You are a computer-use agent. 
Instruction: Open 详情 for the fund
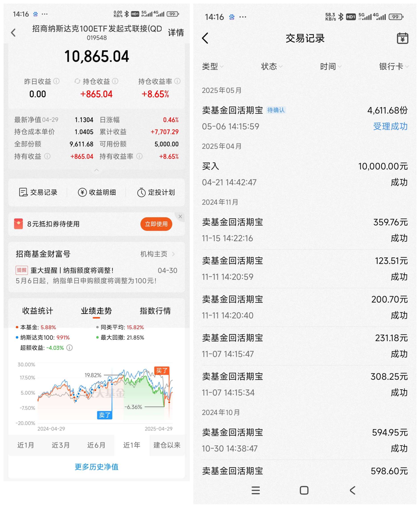[176, 32]
